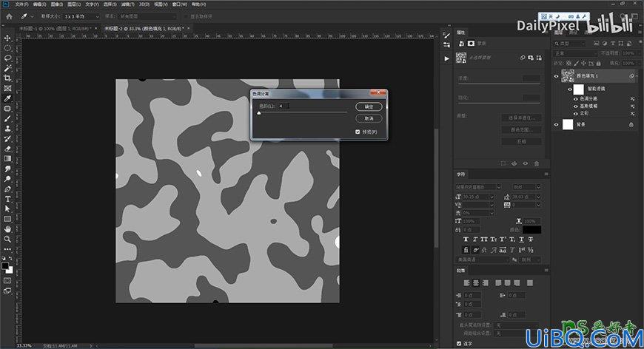
Task: Select the Clone Stamp tool
Action: pyautogui.click(x=7, y=129)
